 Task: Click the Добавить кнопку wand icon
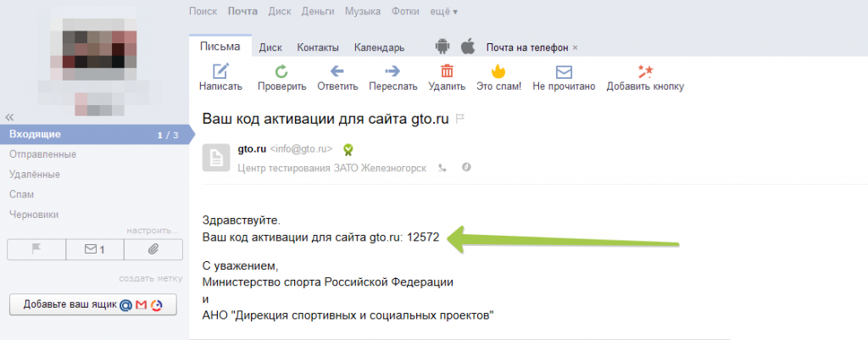(x=645, y=71)
